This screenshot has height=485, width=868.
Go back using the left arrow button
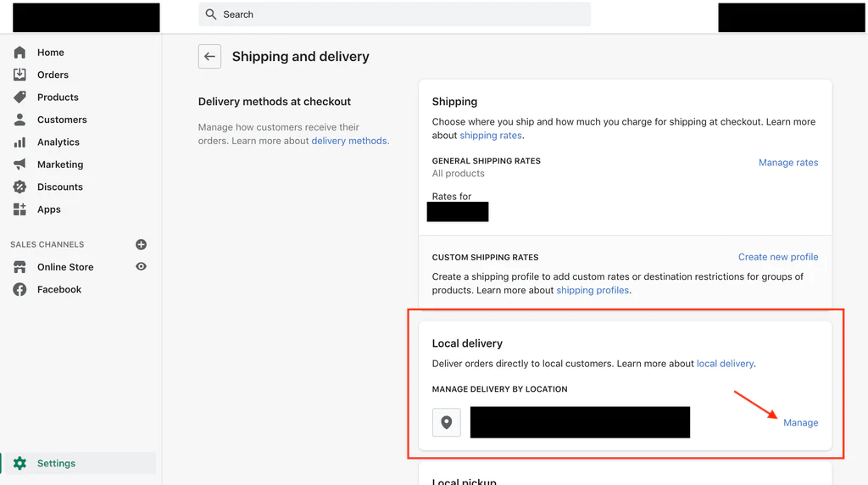(209, 57)
